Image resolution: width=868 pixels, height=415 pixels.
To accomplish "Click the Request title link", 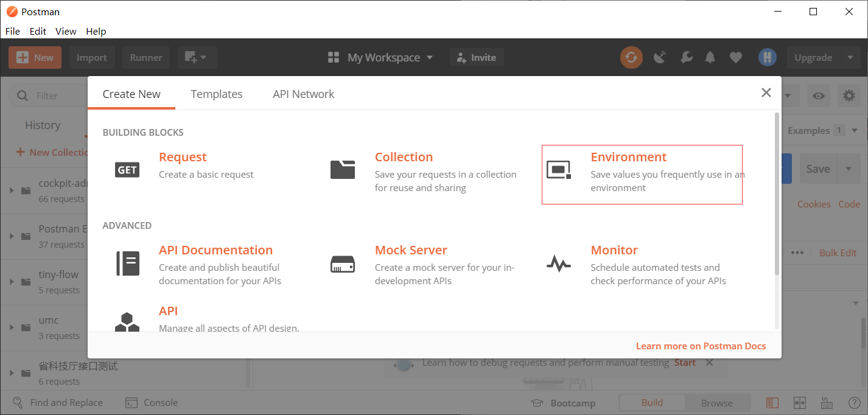I will [183, 157].
